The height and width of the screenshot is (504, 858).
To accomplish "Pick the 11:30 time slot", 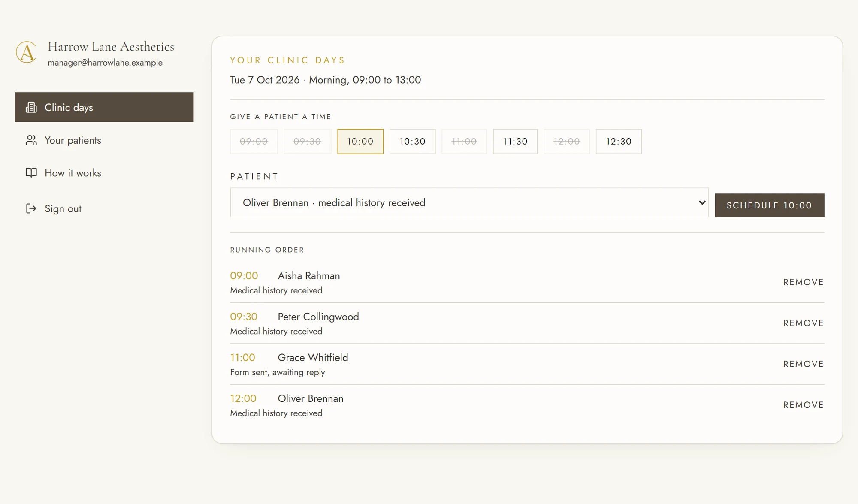I will click(x=515, y=142).
